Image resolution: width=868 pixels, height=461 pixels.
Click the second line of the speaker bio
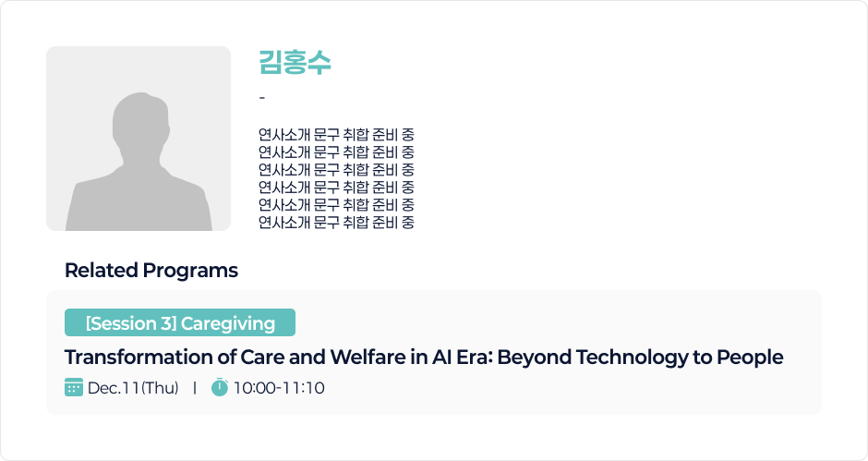click(x=336, y=152)
